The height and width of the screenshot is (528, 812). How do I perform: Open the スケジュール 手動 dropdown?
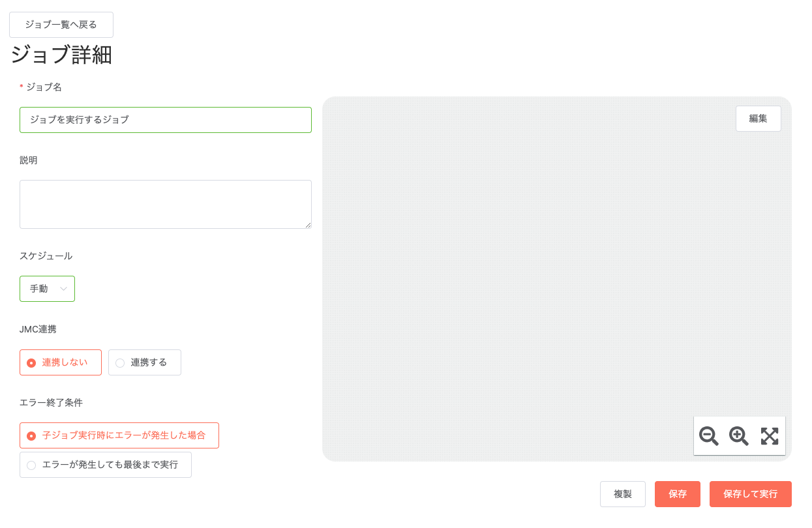click(47, 289)
